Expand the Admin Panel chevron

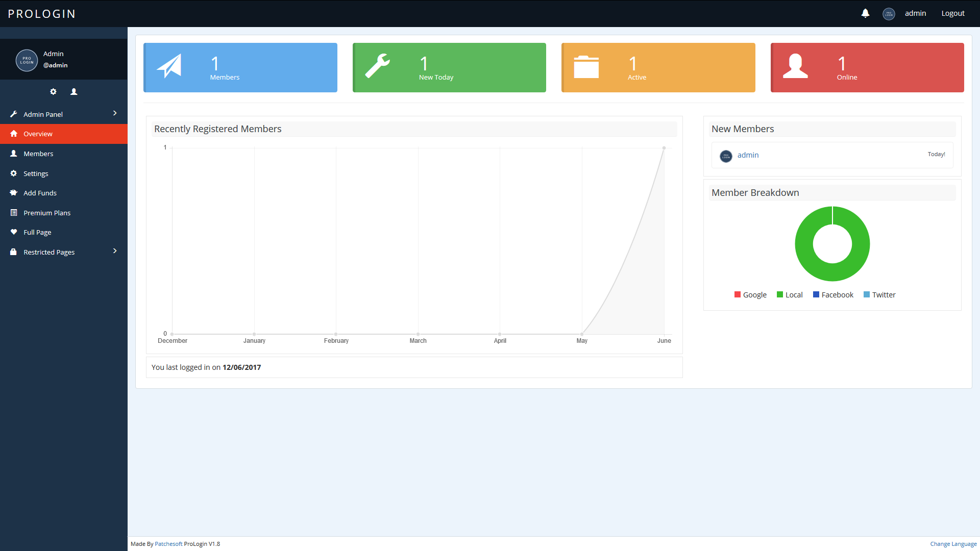[115, 113]
